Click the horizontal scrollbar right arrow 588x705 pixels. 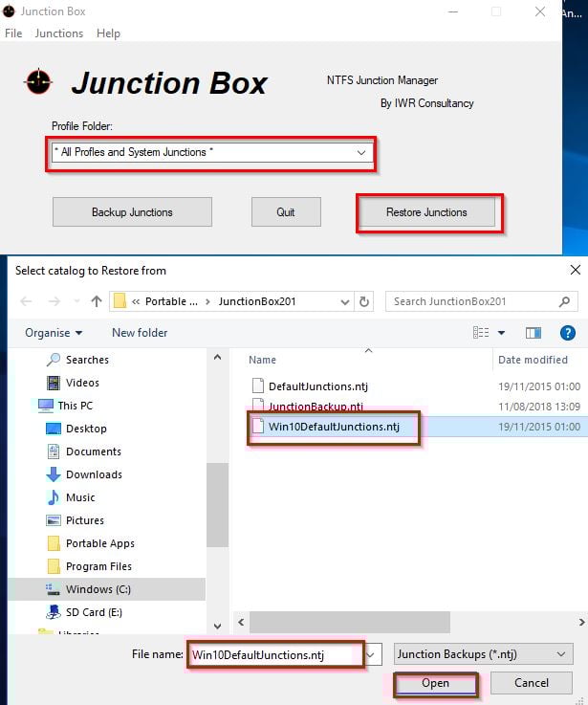point(581,622)
